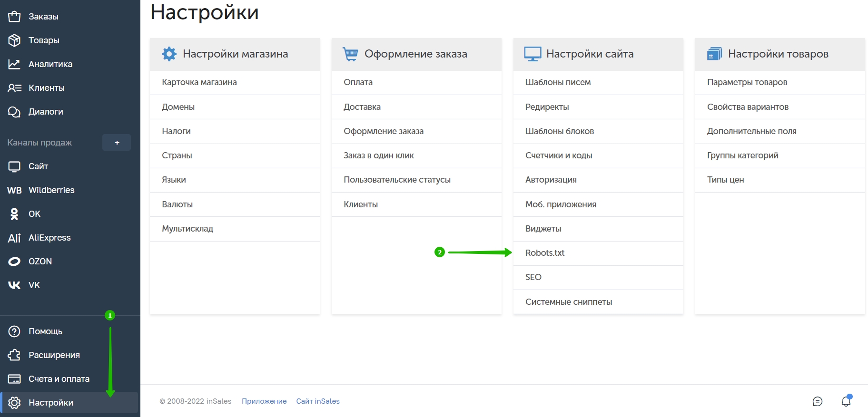
Task: Click the Extensions puzzle piece icon
Action: click(14, 355)
